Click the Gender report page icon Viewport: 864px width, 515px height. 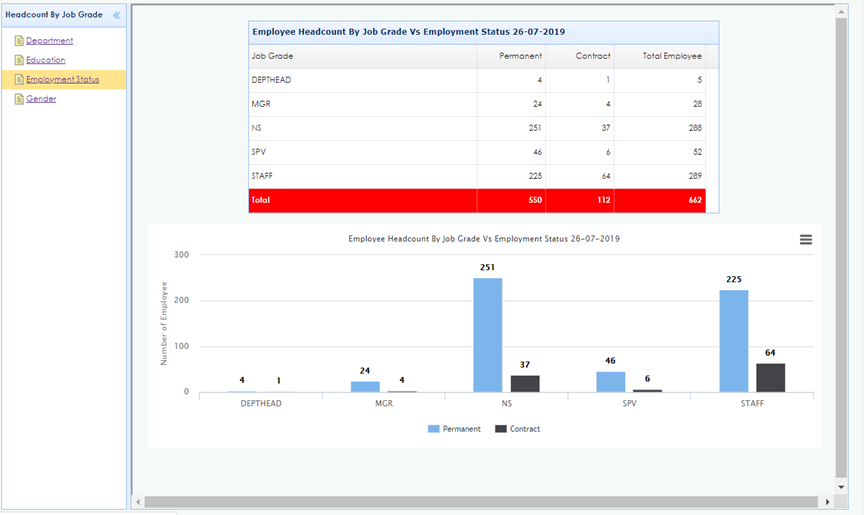pyautogui.click(x=19, y=99)
